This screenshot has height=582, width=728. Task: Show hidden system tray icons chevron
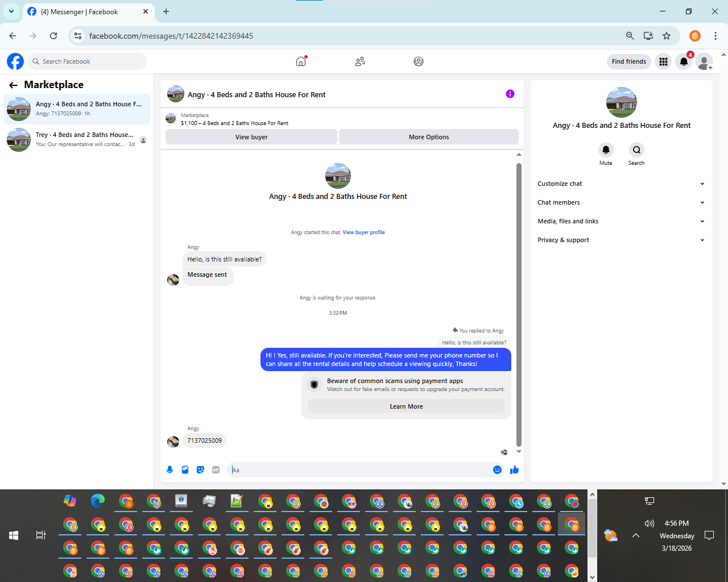(x=636, y=535)
